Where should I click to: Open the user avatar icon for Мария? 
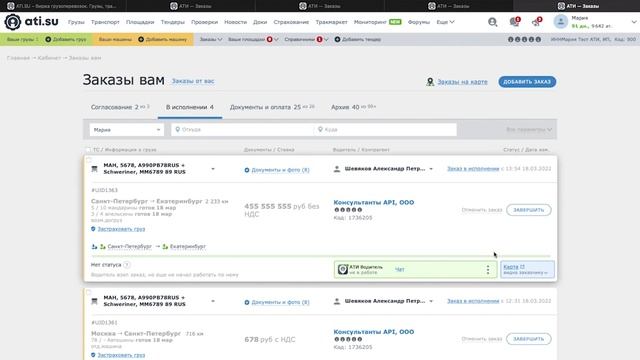(560, 22)
